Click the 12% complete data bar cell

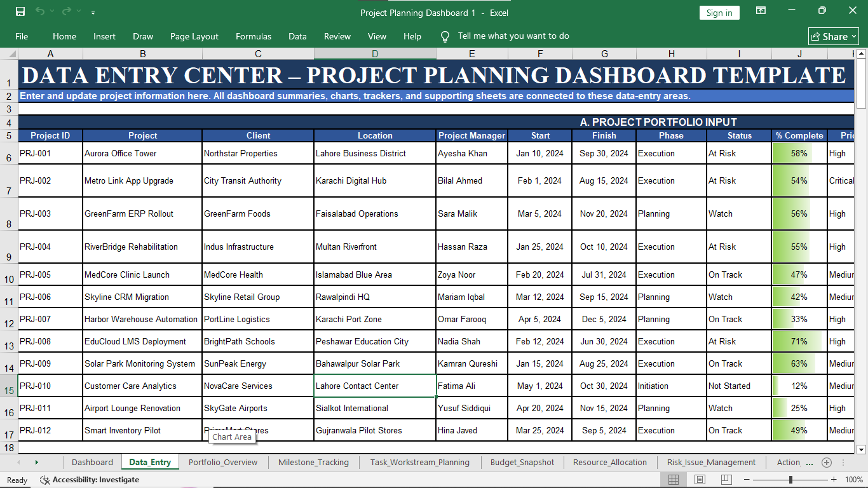[x=799, y=386]
